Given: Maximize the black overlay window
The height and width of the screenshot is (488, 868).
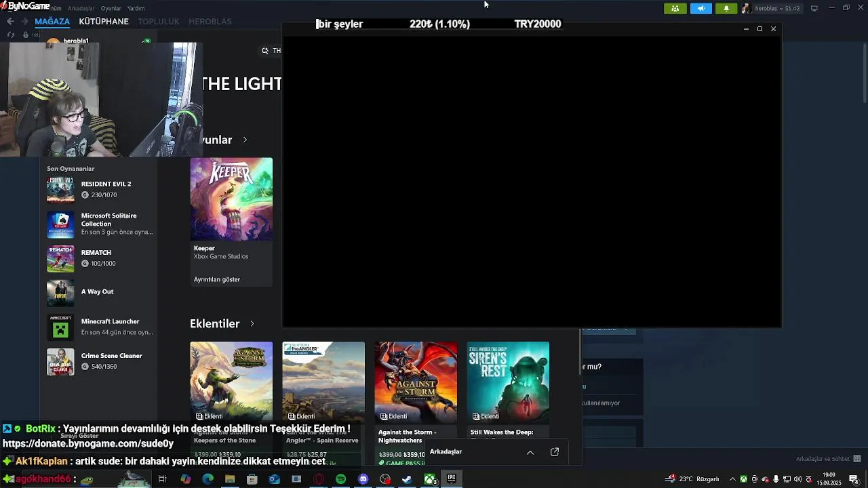Looking at the screenshot, I should (759, 29).
